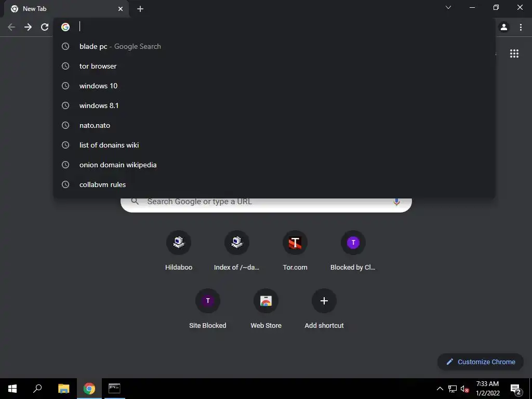The height and width of the screenshot is (399, 532).
Task: Open Windows taskbar search
Action: pos(37,389)
